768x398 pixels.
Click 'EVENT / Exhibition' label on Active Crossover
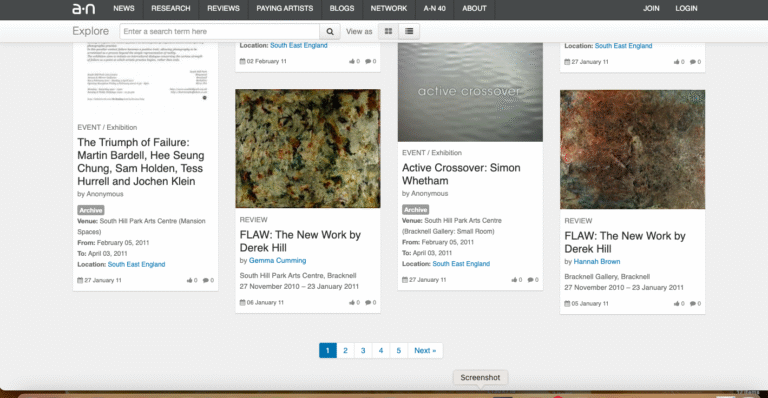[432, 153]
